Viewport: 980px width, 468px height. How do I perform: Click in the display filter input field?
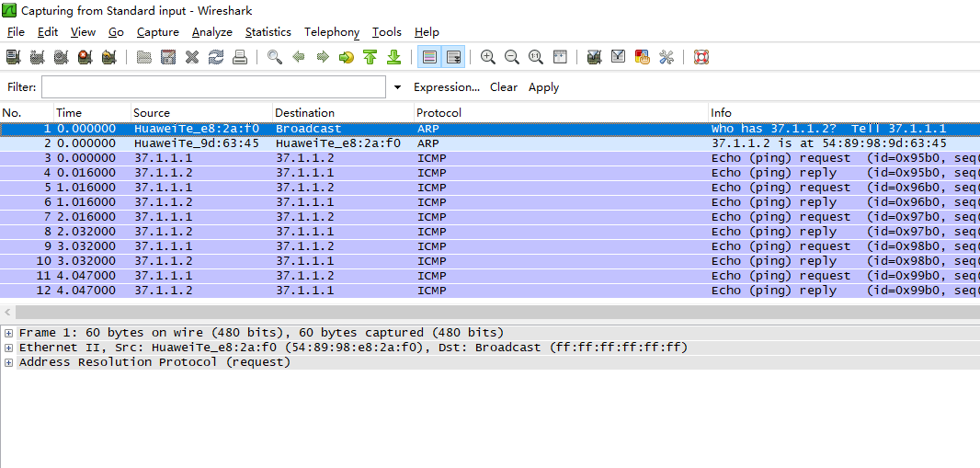[214, 86]
